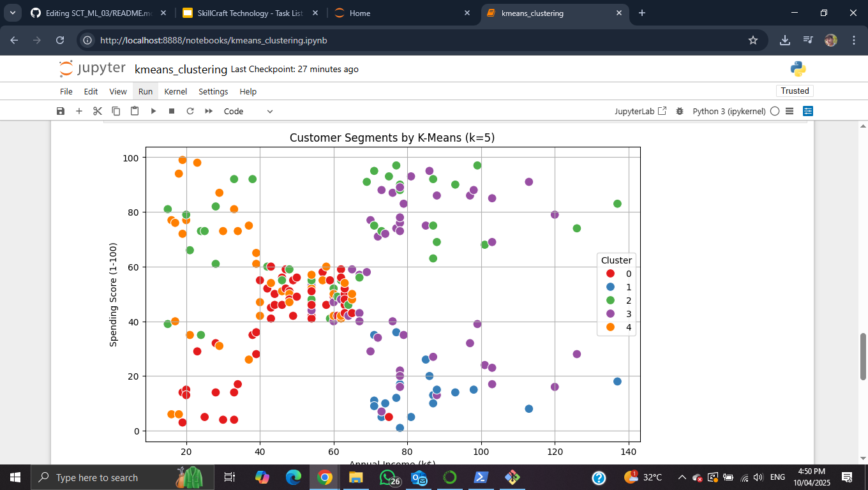Click the Jupyter logo
Viewport: 868px width, 490px height.
pyautogui.click(x=93, y=69)
